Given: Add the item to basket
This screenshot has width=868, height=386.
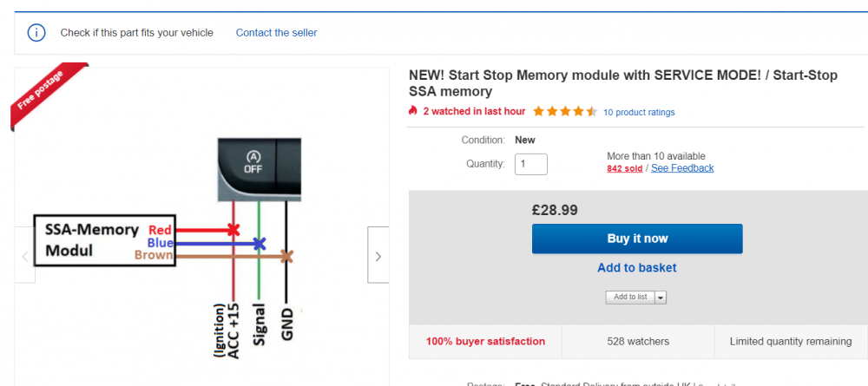Looking at the screenshot, I should tap(636, 268).
